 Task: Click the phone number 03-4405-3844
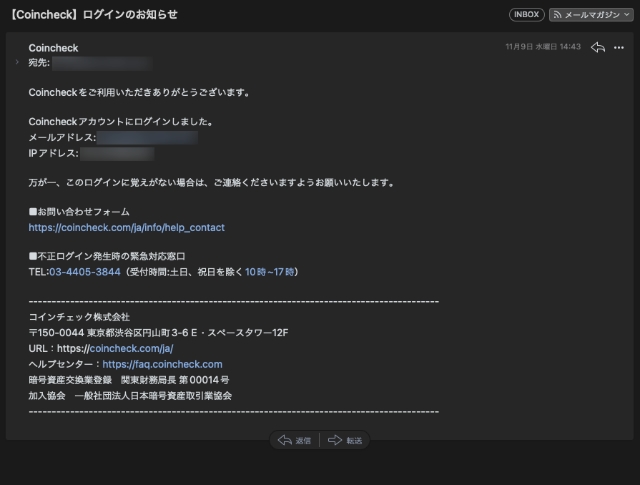[x=85, y=272]
